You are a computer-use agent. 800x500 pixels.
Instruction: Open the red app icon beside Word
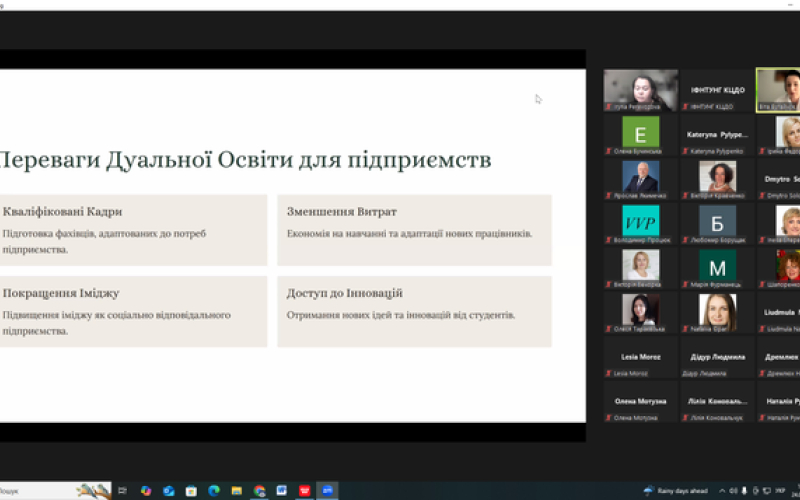[x=305, y=491]
